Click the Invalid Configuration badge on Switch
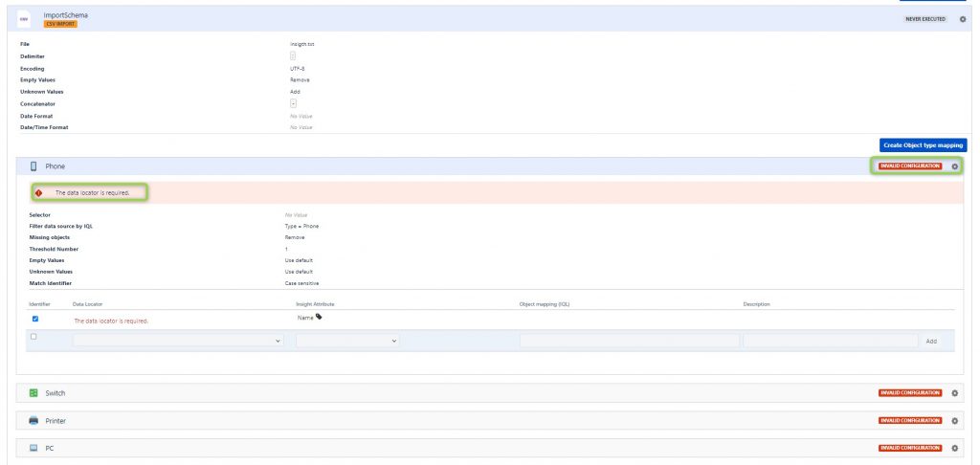Viewport: 980px width, 465px height. 910,393
